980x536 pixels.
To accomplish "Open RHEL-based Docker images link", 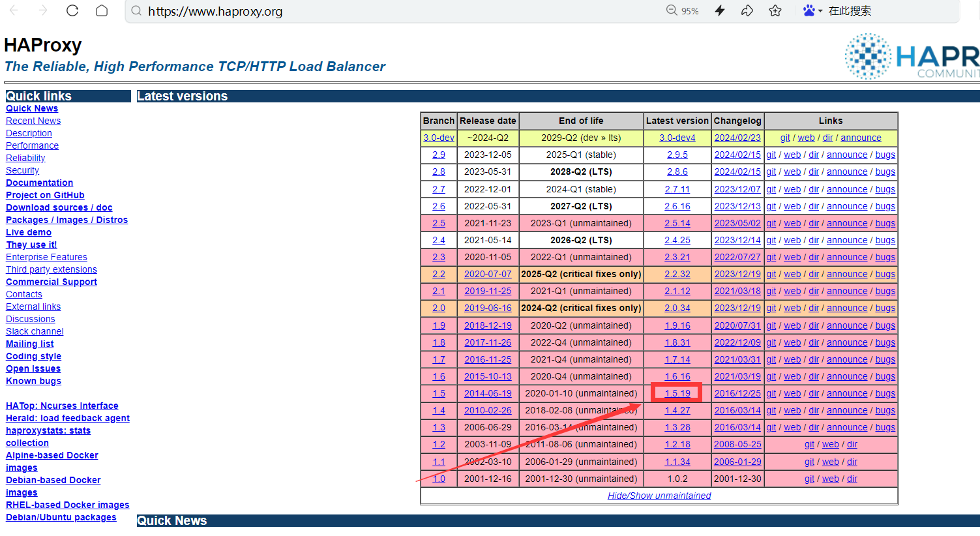I will coord(68,505).
